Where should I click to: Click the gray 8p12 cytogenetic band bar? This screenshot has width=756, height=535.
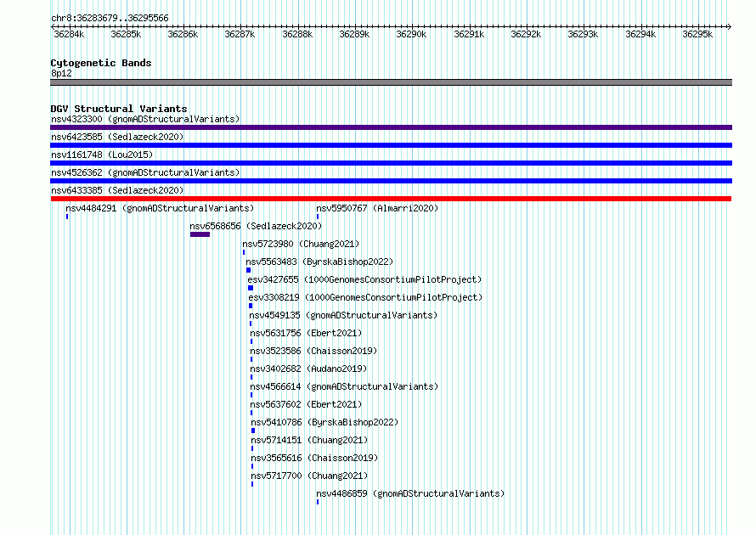click(391, 82)
